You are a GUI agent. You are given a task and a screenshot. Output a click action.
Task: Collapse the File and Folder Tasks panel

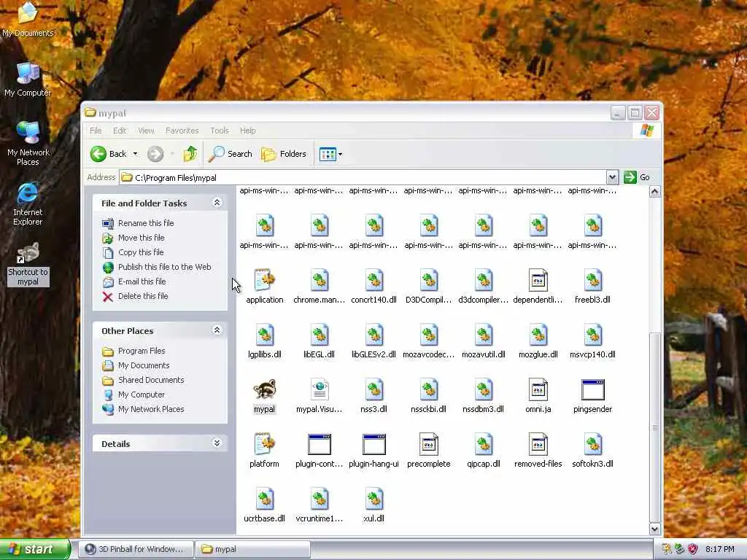click(x=217, y=203)
